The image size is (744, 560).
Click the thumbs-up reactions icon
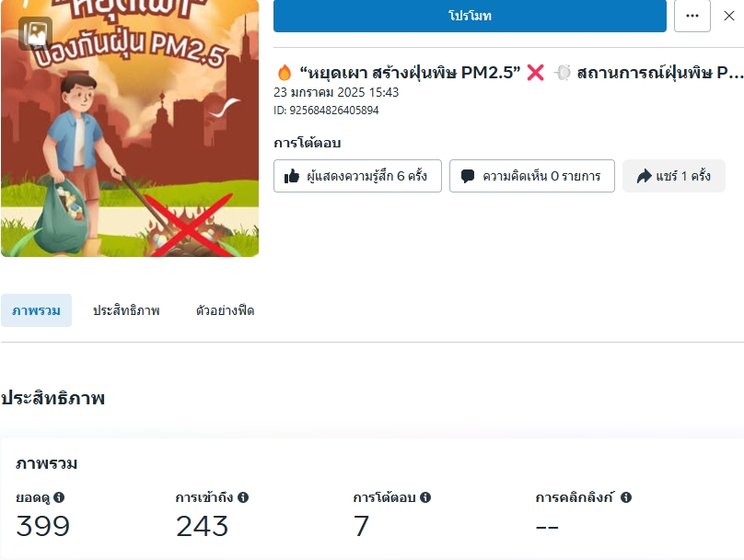(x=291, y=176)
